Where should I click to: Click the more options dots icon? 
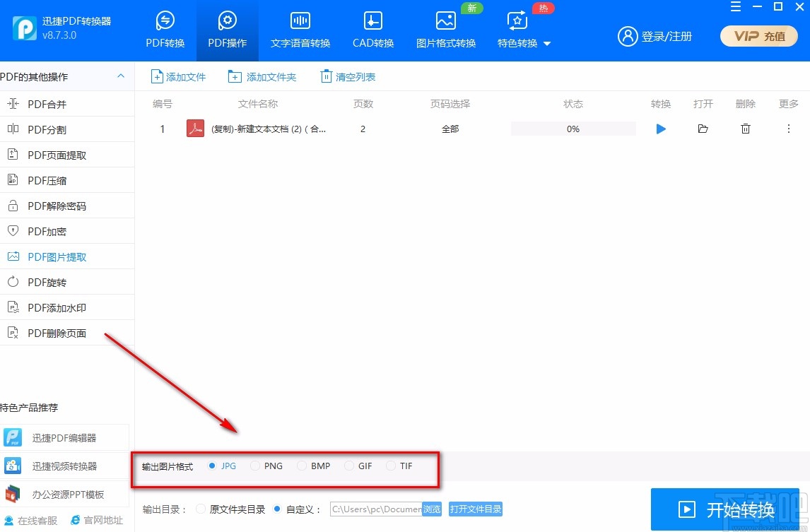(x=788, y=129)
